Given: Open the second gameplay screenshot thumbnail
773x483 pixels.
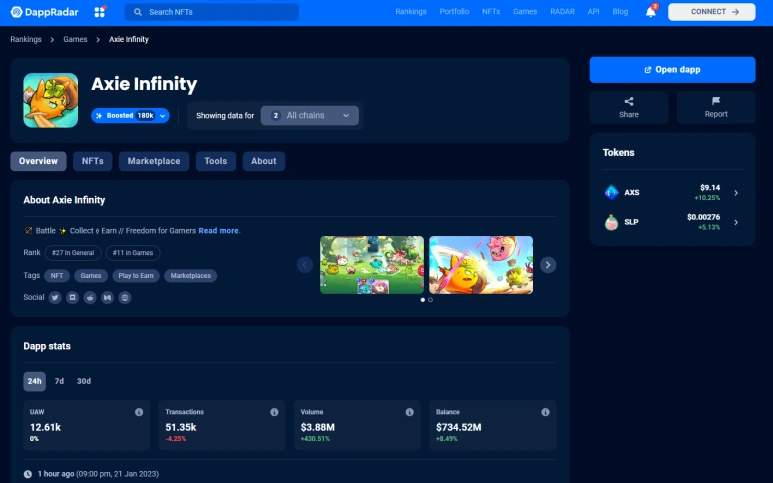Looking at the screenshot, I should pos(481,265).
